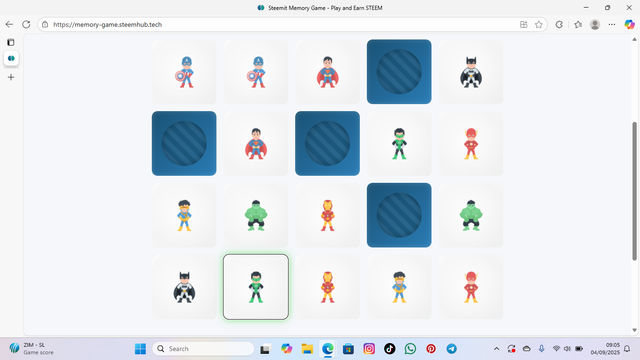Open the browser profile avatar
This screenshot has width=640, height=360.
coord(595,24)
